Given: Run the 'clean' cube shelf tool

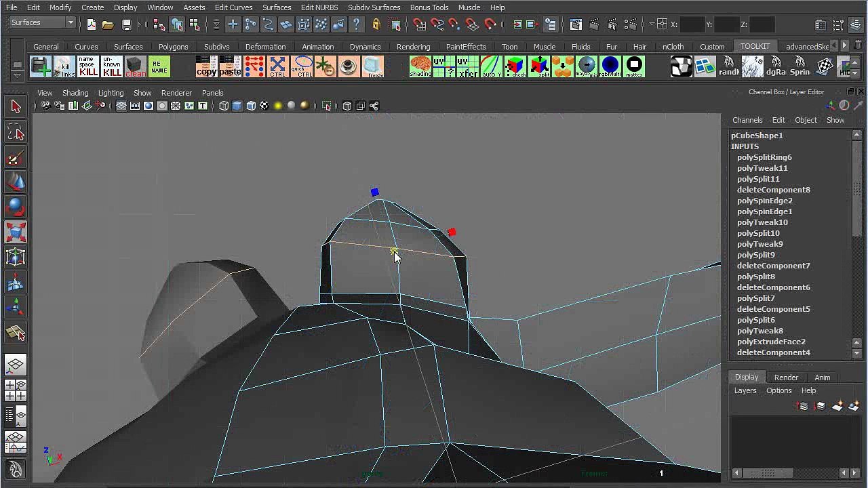Looking at the screenshot, I should point(136,66).
